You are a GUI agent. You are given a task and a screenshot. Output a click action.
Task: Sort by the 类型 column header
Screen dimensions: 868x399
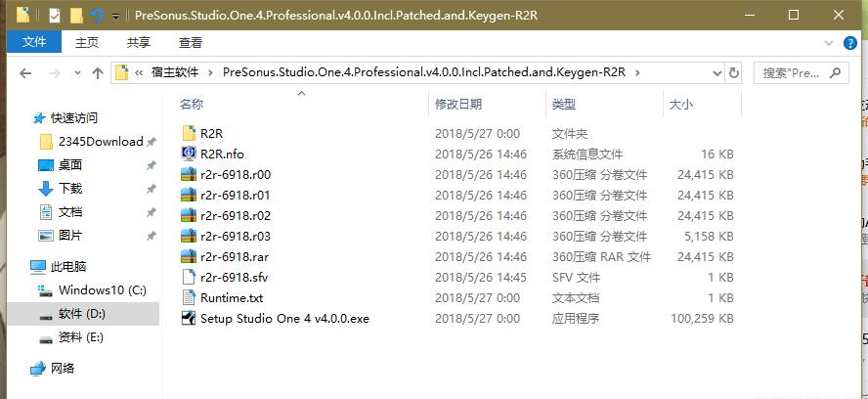pyautogui.click(x=604, y=105)
